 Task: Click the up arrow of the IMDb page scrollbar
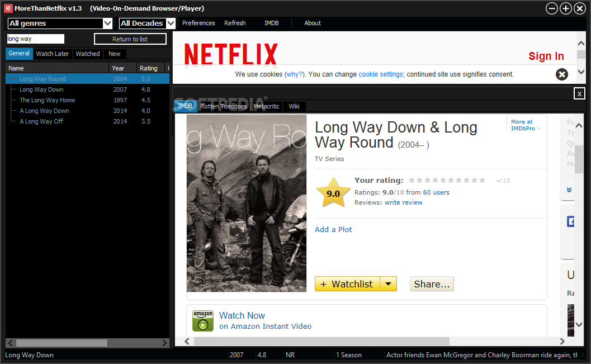tap(579, 125)
